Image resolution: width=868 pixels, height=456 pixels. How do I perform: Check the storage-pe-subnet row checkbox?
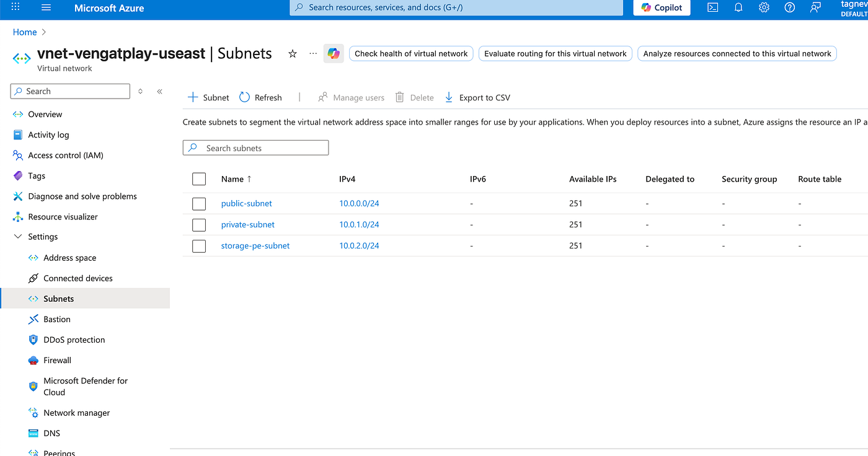pyautogui.click(x=199, y=246)
